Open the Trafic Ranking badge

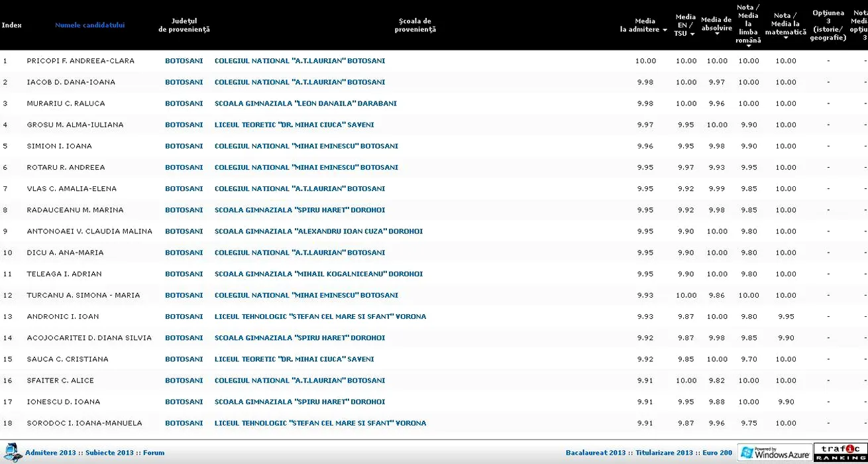[x=840, y=453]
